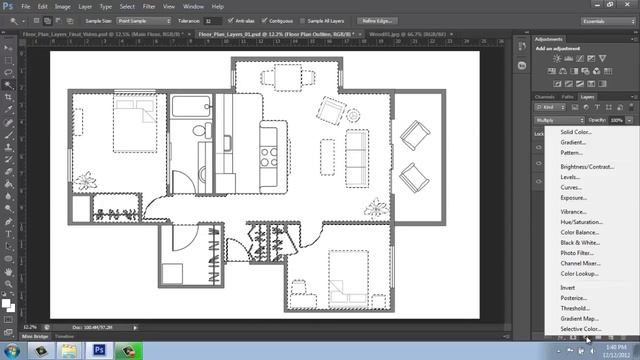Toggle Quick Mask mode icon
The height and width of the screenshot is (360, 640).
pyautogui.click(x=8, y=320)
